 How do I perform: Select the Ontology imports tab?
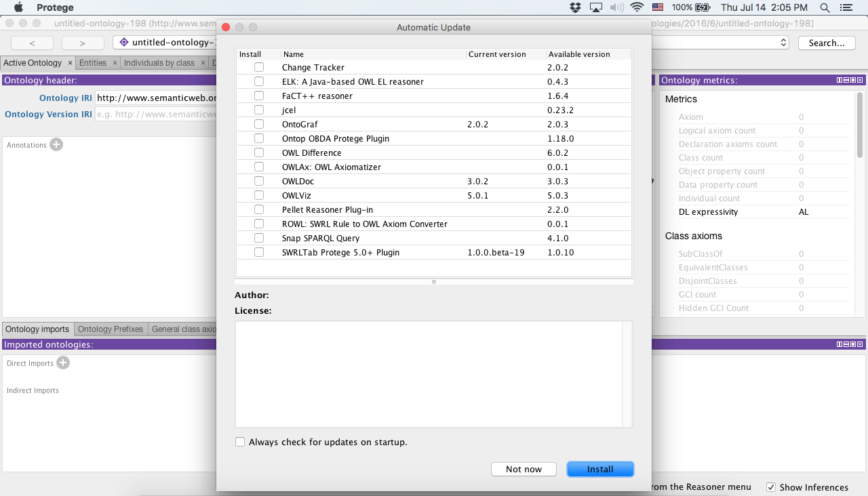click(x=37, y=329)
